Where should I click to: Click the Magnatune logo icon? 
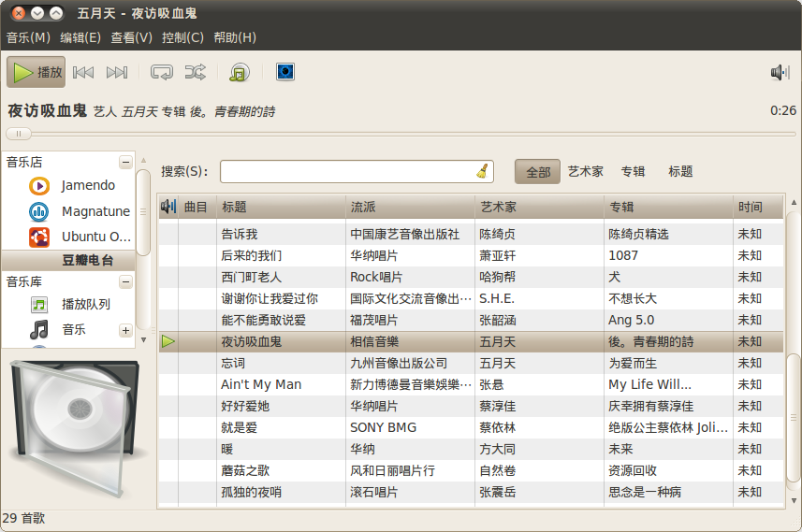coord(39,211)
